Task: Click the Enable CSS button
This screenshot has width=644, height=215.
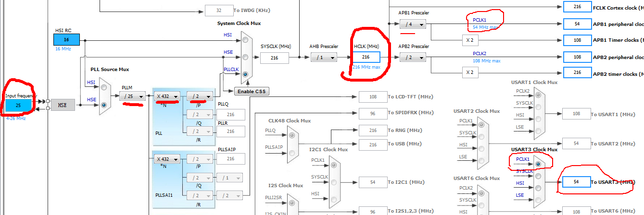Action: click(x=251, y=91)
